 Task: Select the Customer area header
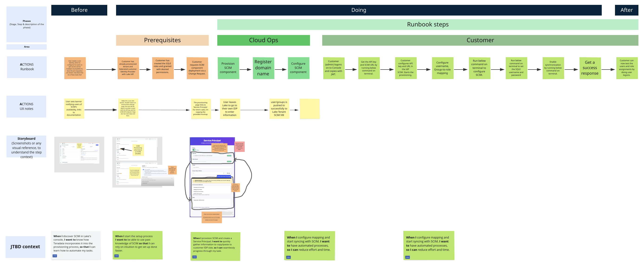[480, 40]
